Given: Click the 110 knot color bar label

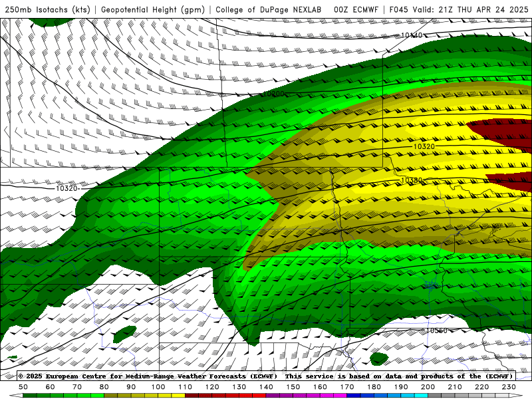Looking at the screenshot, I should tap(186, 387).
